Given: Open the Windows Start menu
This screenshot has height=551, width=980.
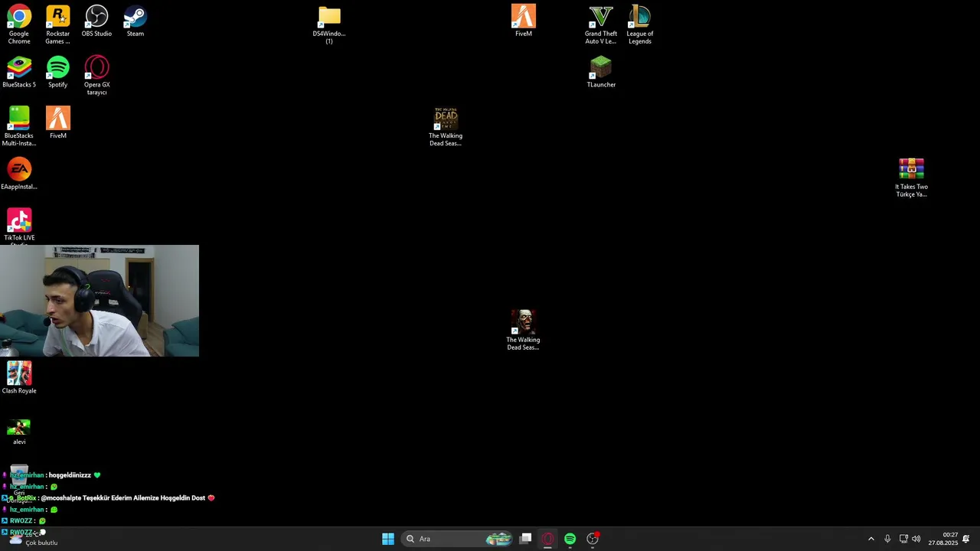Looking at the screenshot, I should [388, 539].
